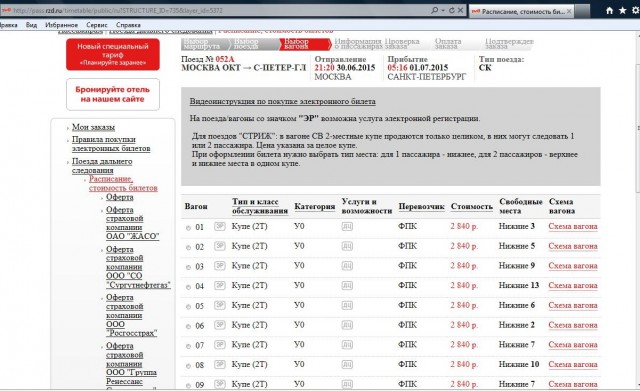Viewport: 640px width, 391px height.
Task: Click the ЭР icon in wagon 08 row
Action: [x=220, y=364]
